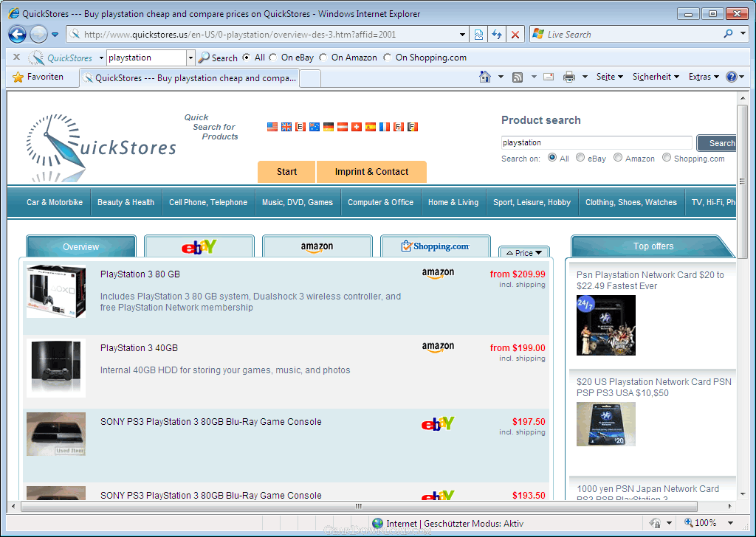Open the Sicherheit menu

point(656,77)
